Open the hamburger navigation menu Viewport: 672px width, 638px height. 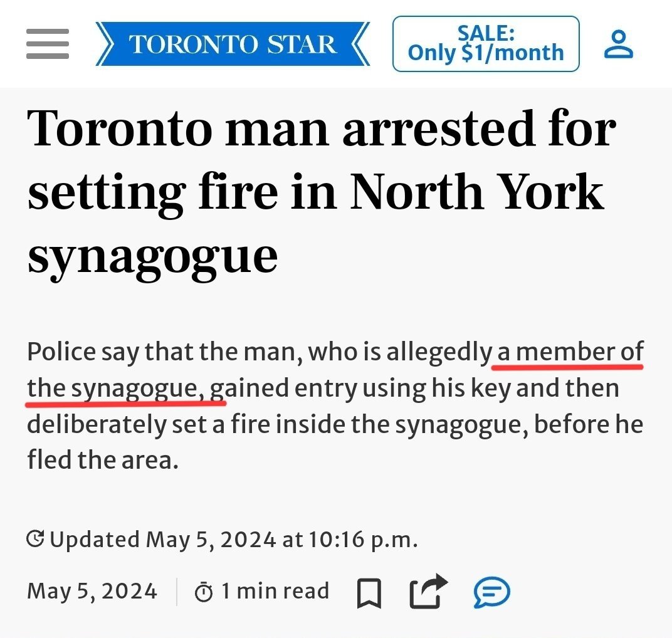[48, 44]
